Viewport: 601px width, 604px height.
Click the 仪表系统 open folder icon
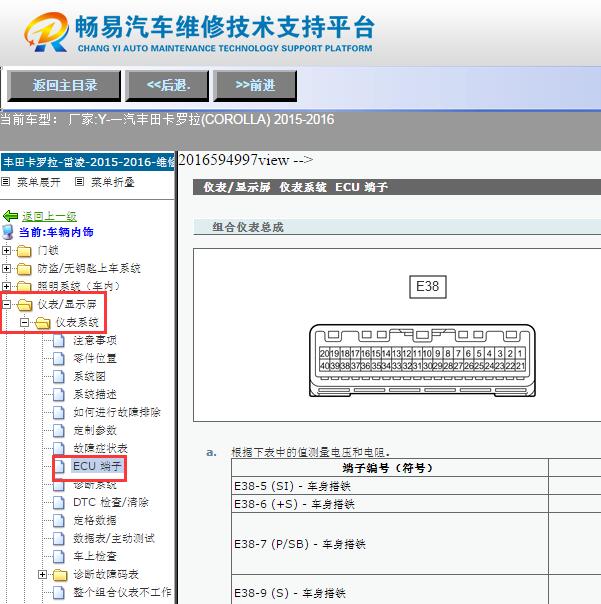tap(43, 323)
